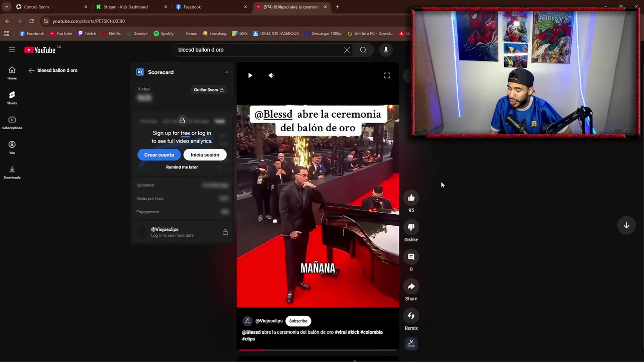Open Home in the YouTube sidebar
644x362 pixels.
coord(12,73)
